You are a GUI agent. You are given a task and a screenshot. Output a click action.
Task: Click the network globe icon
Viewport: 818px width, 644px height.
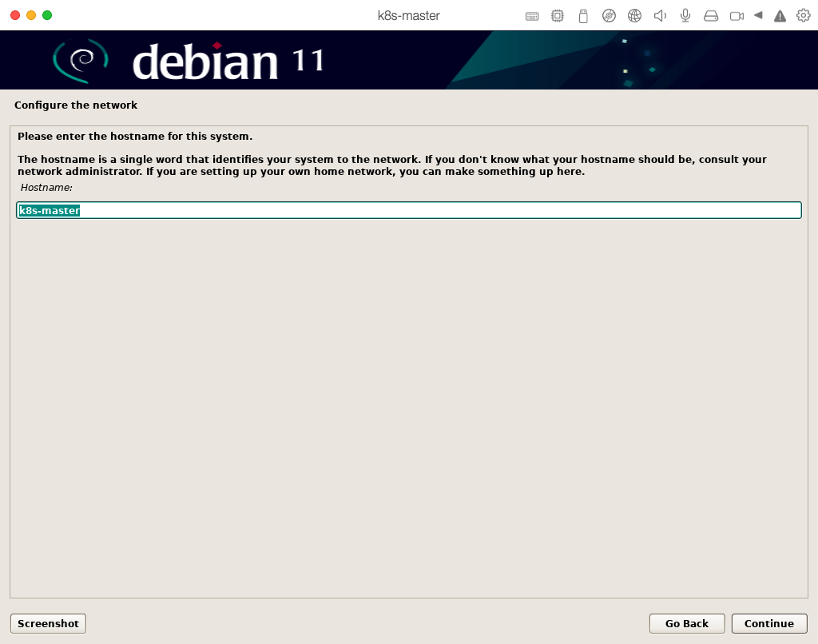pyautogui.click(x=634, y=16)
